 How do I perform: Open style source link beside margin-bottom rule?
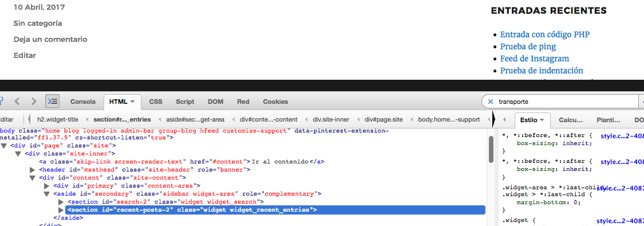[620, 188]
